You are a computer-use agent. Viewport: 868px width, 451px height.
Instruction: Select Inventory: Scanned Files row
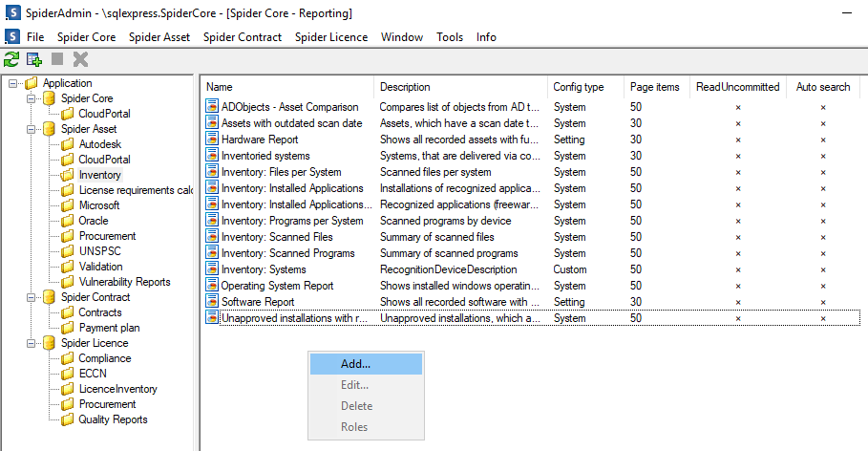pos(532,237)
